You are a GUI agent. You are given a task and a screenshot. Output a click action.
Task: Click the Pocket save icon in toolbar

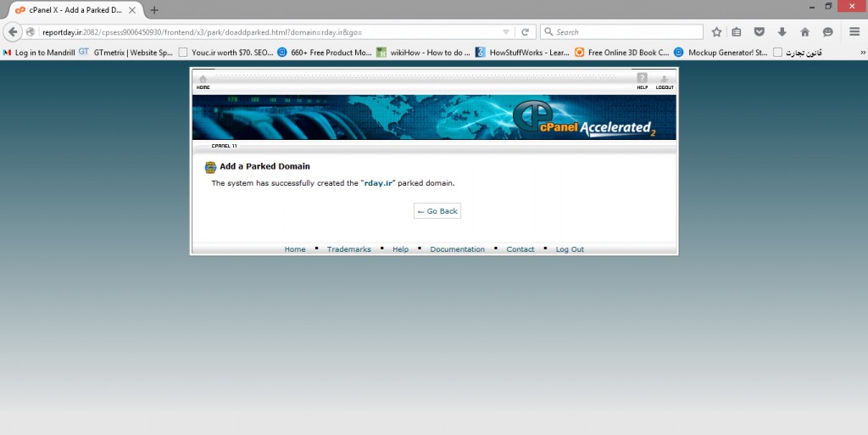tap(759, 32)
